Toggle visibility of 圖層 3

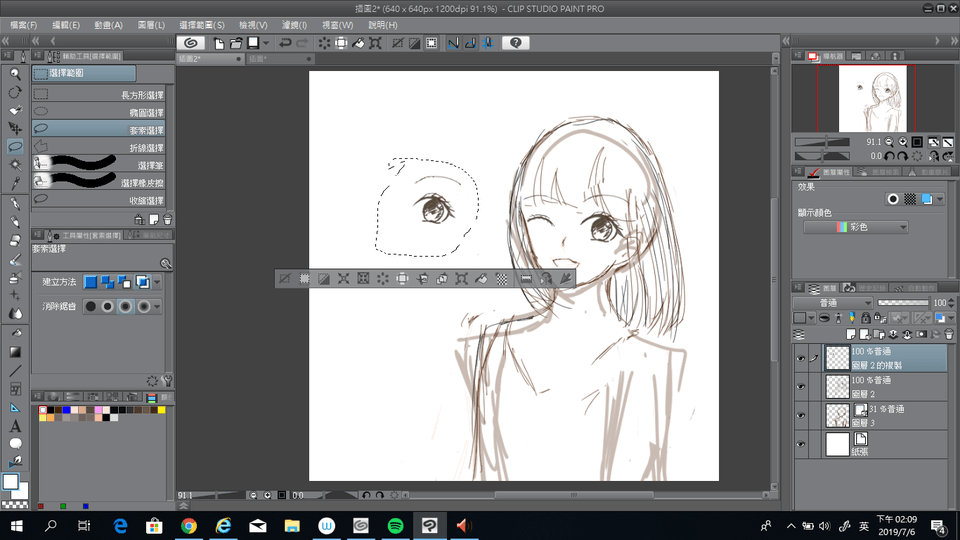pos(800,414)
